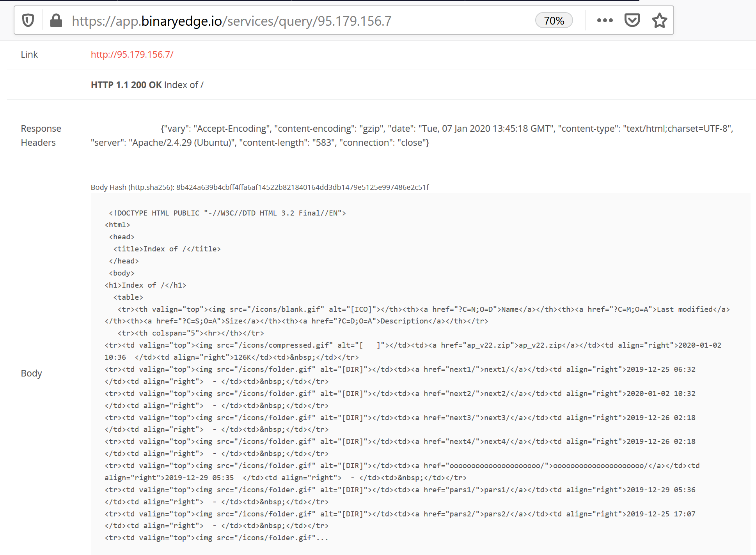The image size is (756, 555).
Task: Click the tracking protection shield icon
Action: coord(28,21)
